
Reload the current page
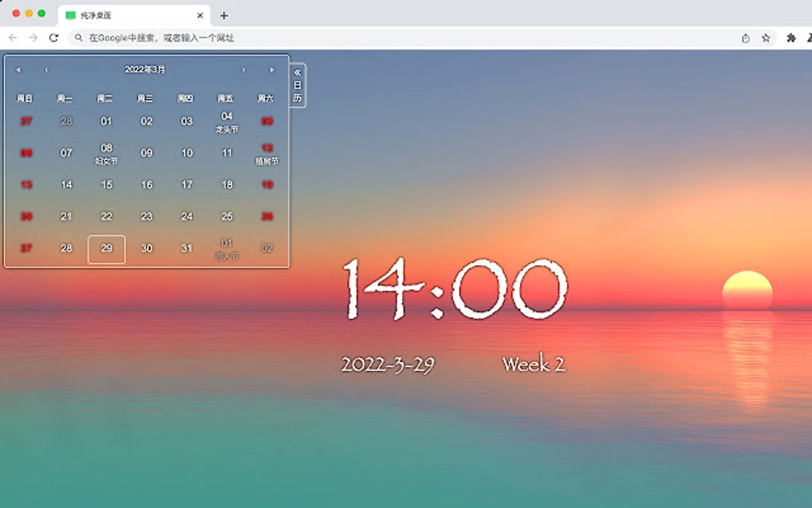click(53, 37)
